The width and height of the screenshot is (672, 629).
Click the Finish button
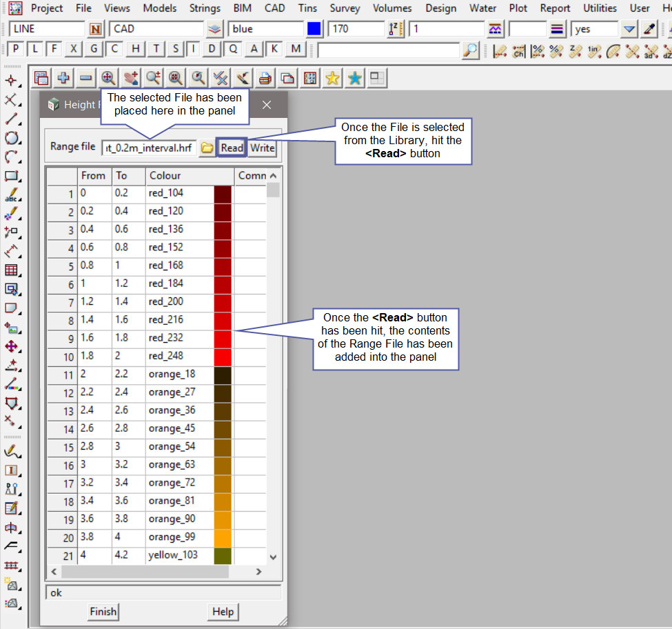pyautogui.click(x=103, y=611)
